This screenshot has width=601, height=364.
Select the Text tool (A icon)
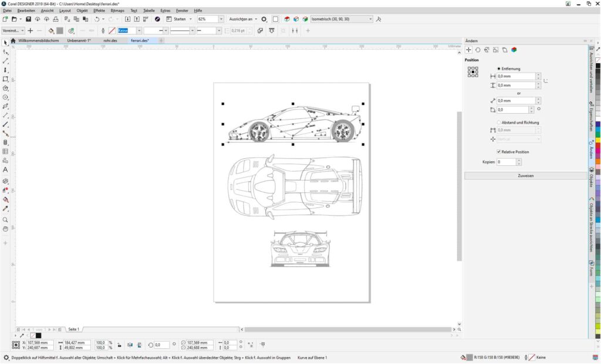pyautogui.click(x=5, y=169)
